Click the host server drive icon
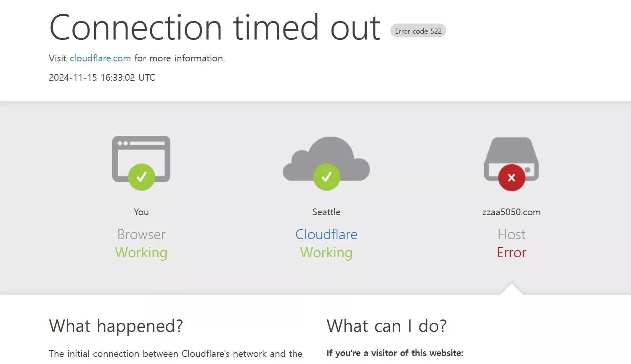 pyautogui.click(x=512, y=159)
